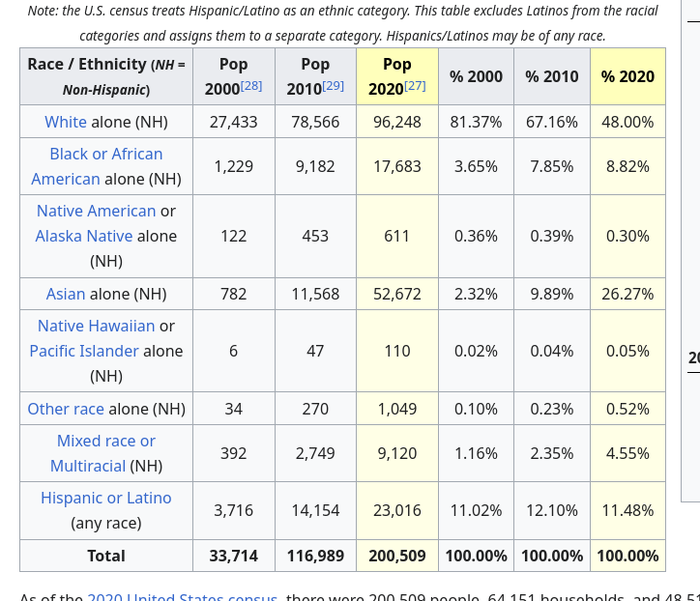Open citation 29 next to Pop 2010
This screenshot has height=601, width=700.
point(333,86)
